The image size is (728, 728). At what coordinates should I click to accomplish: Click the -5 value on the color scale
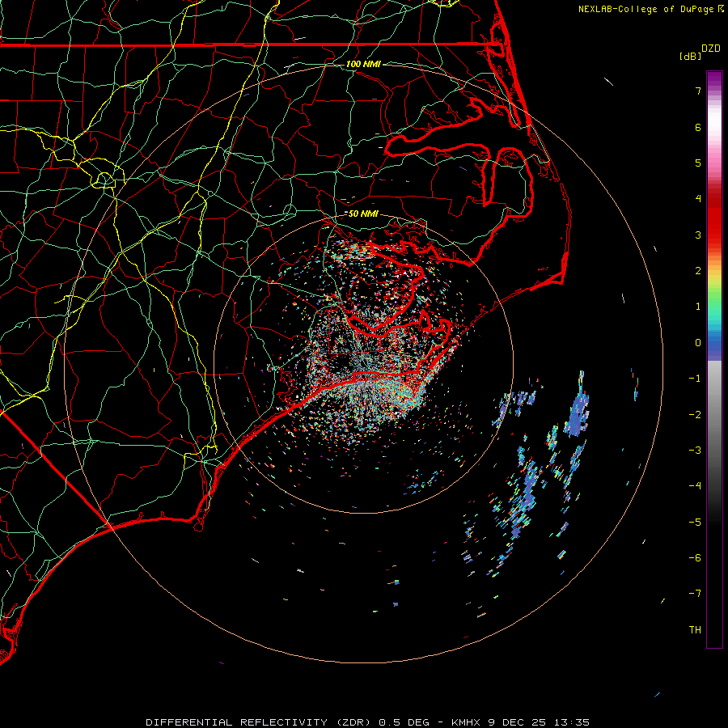tap(695, 523)
